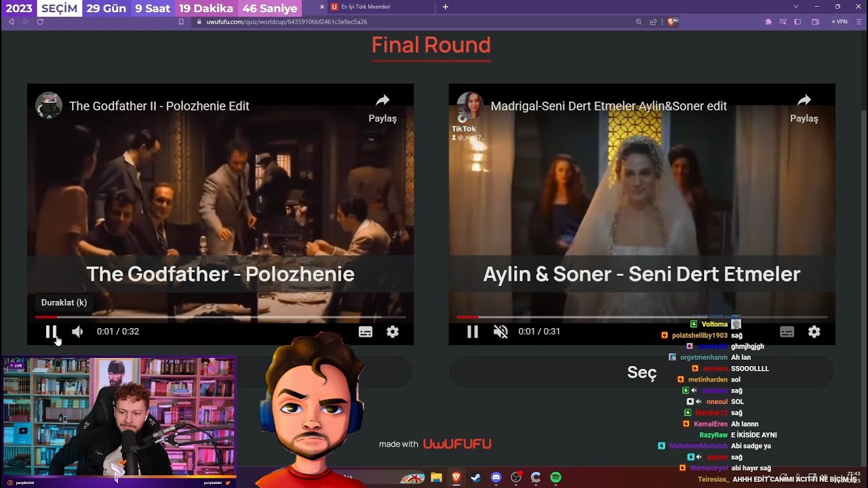
Task: Toggle subtitles on the Aylin & Soner video
Action: (x=787, y=331)
